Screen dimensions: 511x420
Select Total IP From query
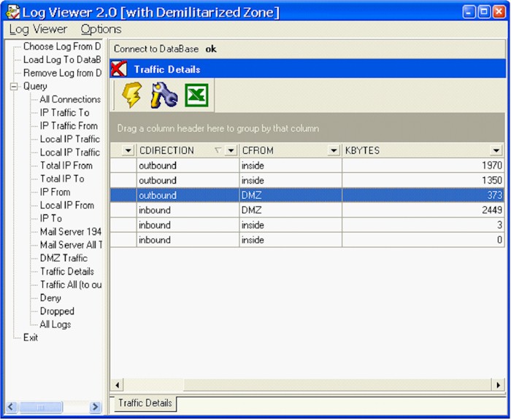coord(66,166)
